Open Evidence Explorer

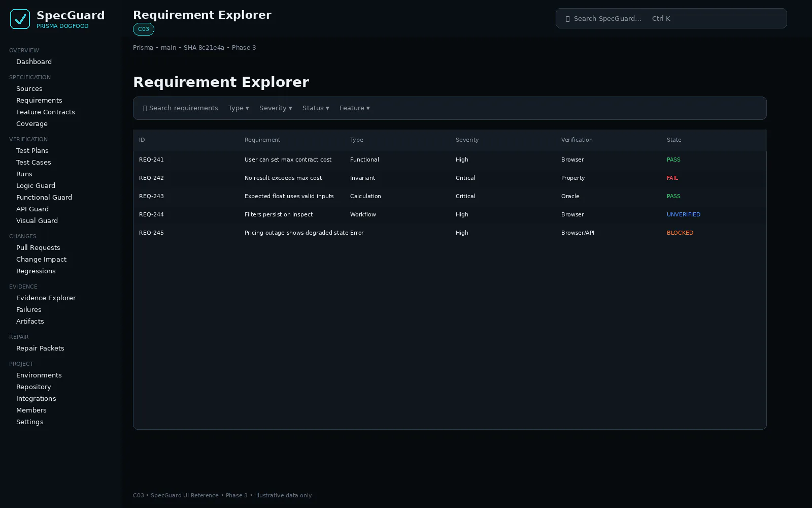(x=46, y=298)
